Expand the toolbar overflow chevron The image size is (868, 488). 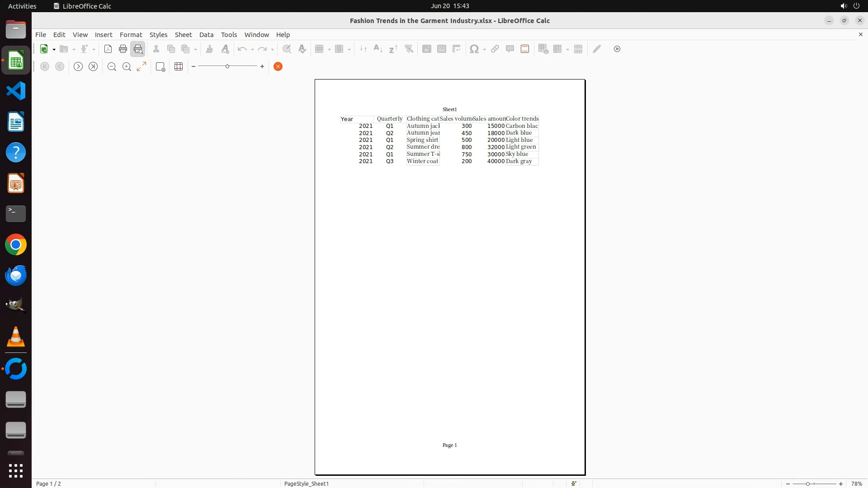[617, 49]
